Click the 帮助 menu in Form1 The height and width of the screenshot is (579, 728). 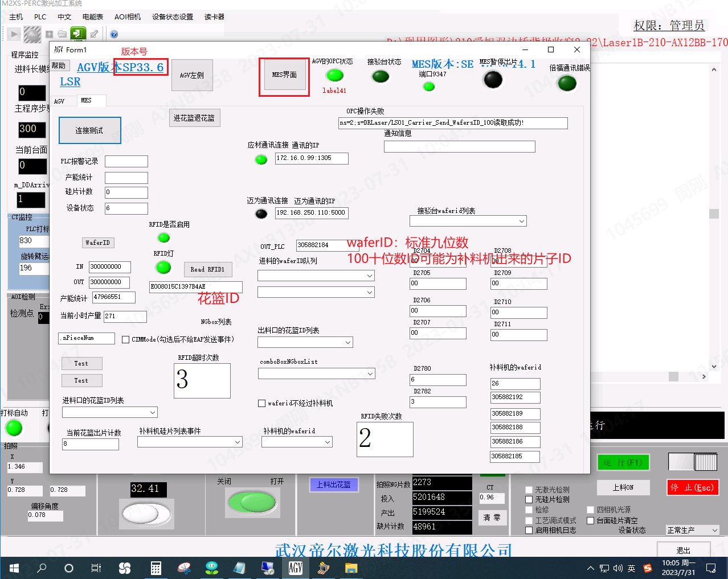(x=59, y=65)
